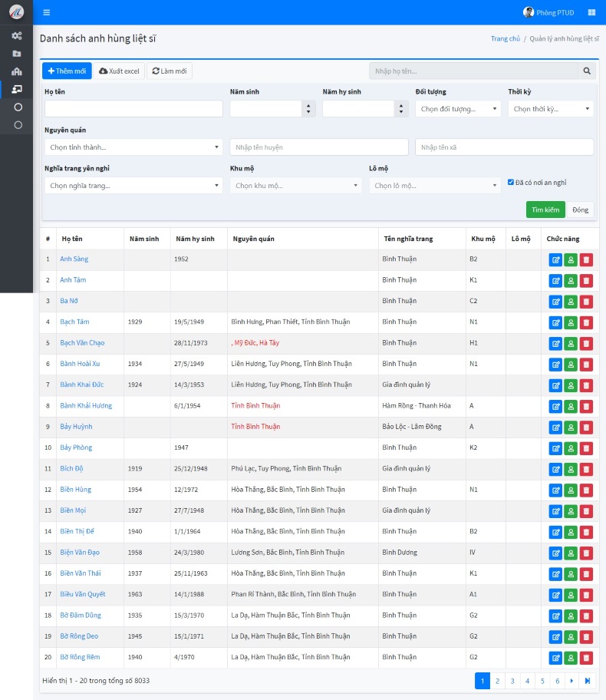Go to page 3 of results
This screenshot has height=700, width=606.
tap(512, 681)
